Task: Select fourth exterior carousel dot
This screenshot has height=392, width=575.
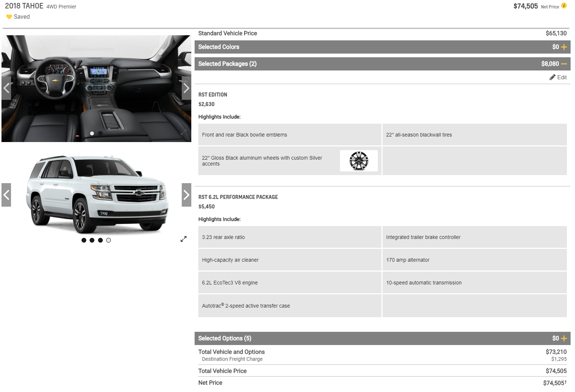Action: [108, 240]
